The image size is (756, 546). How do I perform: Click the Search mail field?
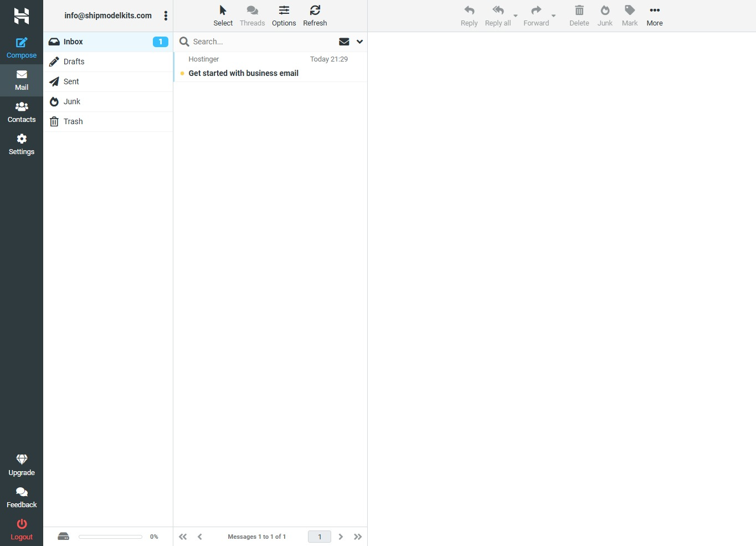pyautogui.click(x=260, y=42)
